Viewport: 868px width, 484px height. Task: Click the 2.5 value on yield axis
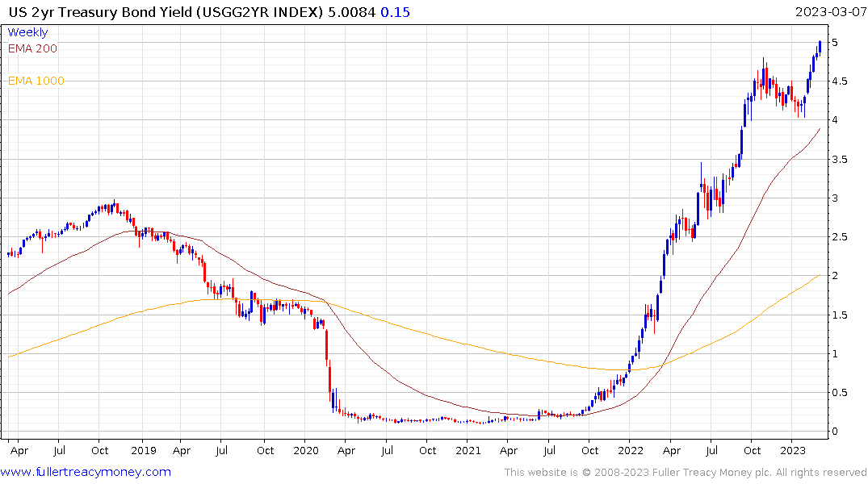[840, 237]
